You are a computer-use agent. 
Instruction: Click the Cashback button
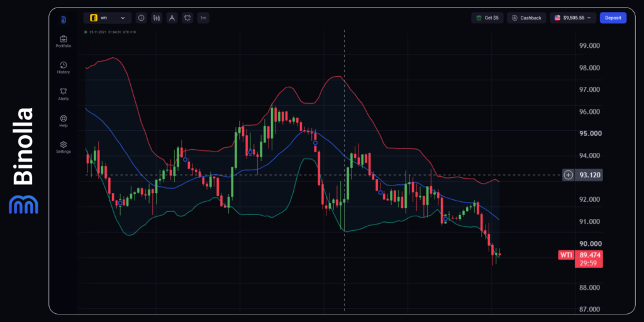tap(526, 18)
